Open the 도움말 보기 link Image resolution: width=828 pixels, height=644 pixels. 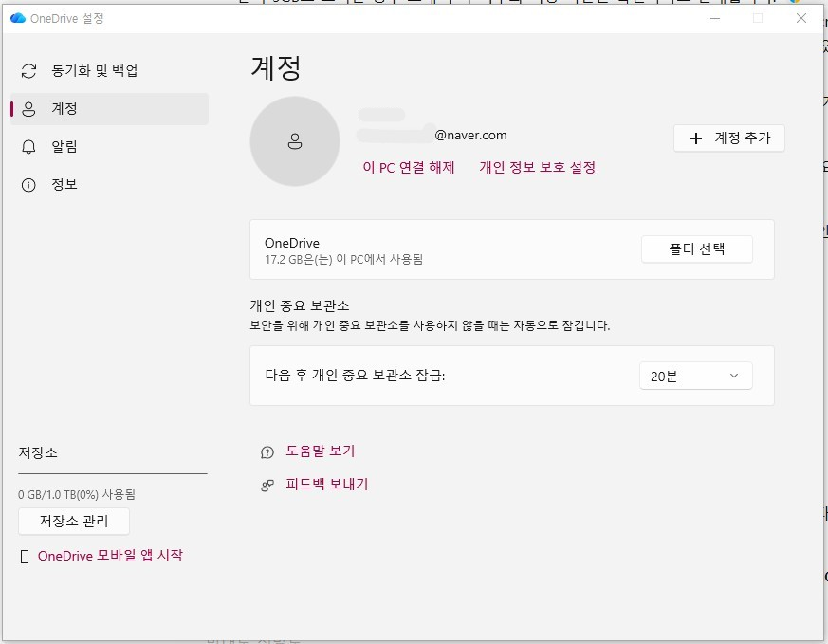click(320, 451)
